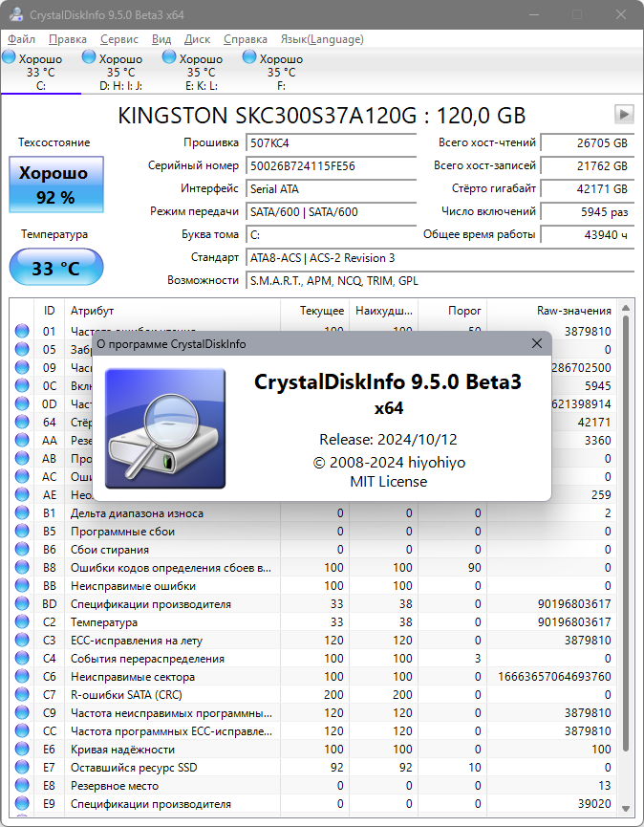Click the status circle of attribute B5
Viewport: 644px width, 827px height.
tap(22, 532)
